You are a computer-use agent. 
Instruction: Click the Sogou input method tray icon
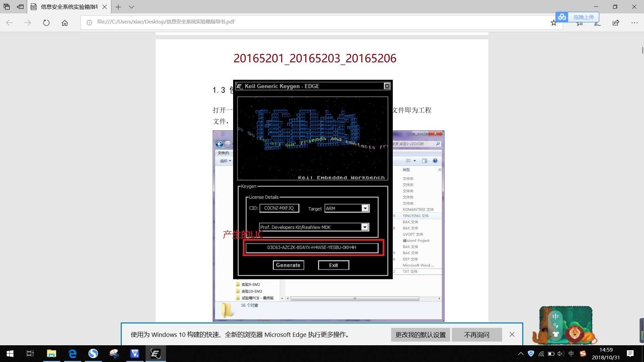point(583,354)
